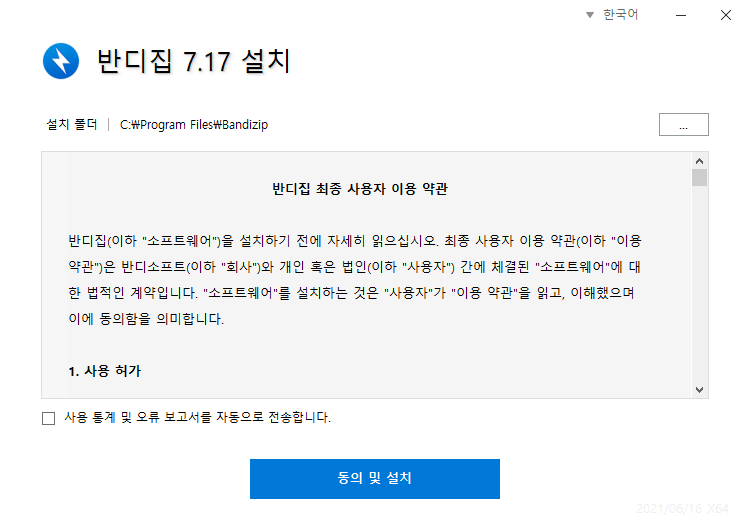Toggle the 사용 통계 및 오류 보고서 label
Image resolution: width=750 pixels, height=530 pixels.
click(198, 417)
